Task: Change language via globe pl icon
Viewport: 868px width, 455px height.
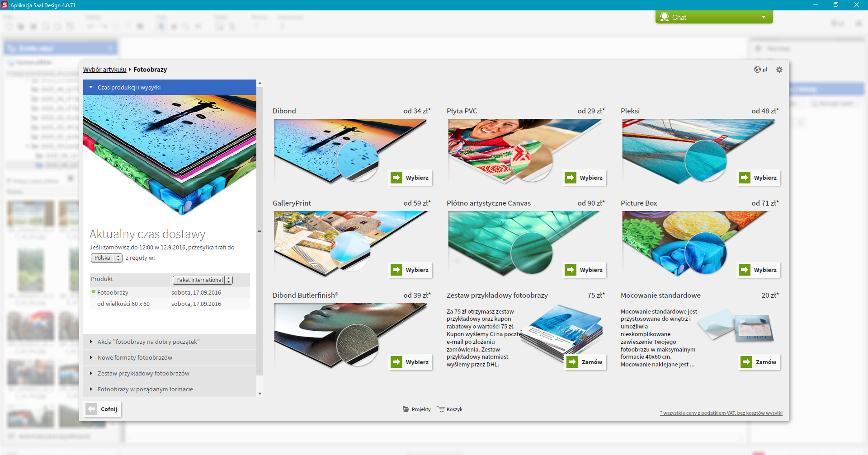Action: pos(760,70)
